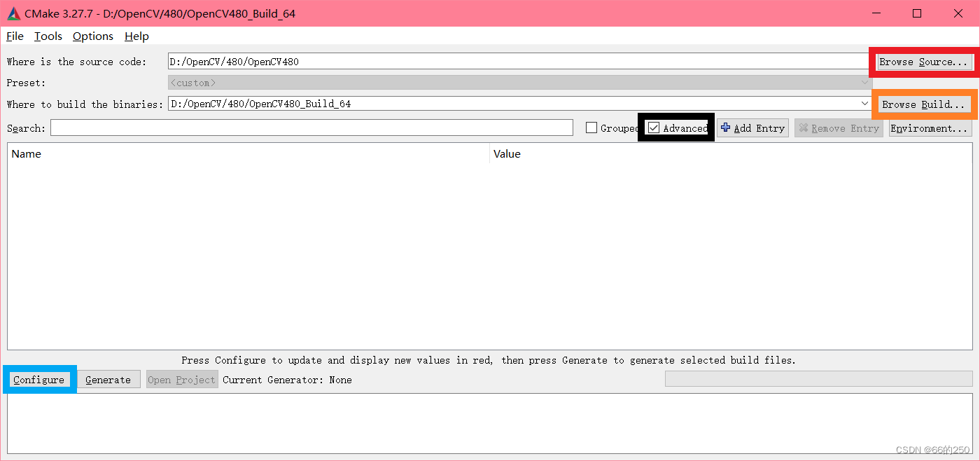Open the custom preset selector

click(866, 82)
